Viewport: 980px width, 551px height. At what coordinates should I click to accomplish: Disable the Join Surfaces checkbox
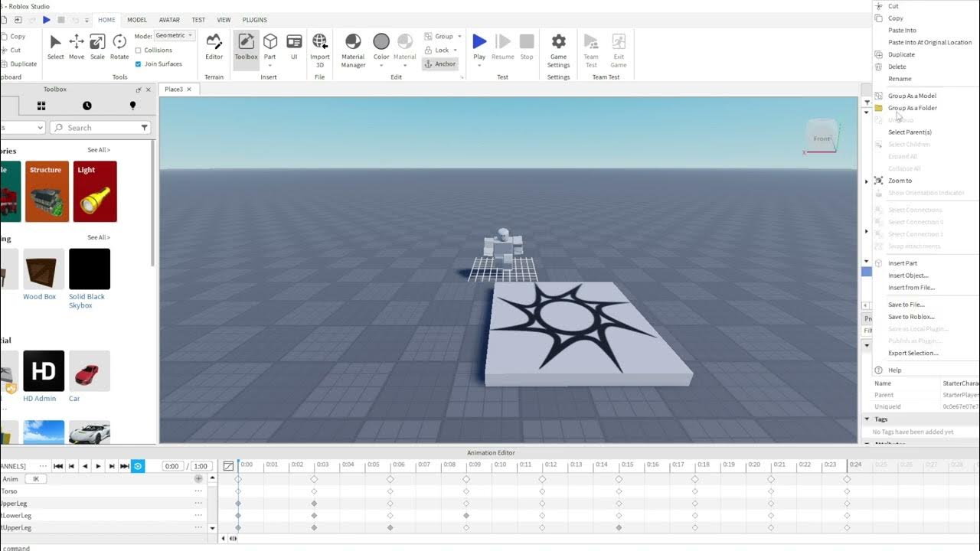coord(139,64)
